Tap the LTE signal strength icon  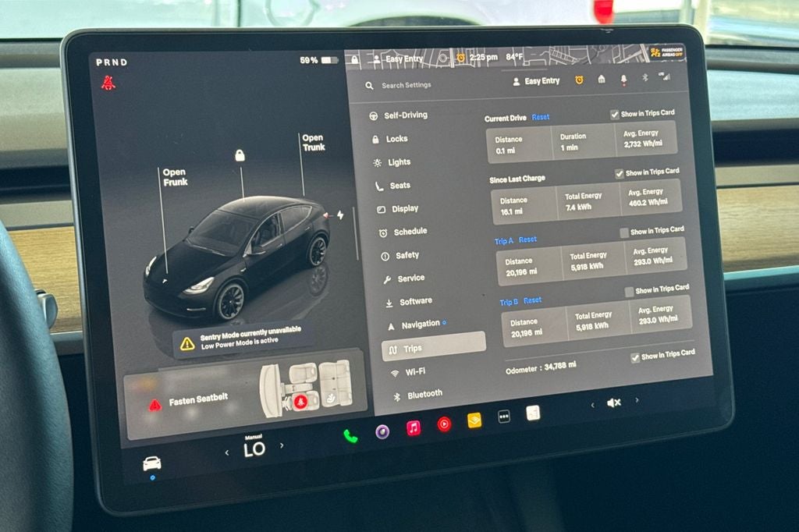coord(665,76)
